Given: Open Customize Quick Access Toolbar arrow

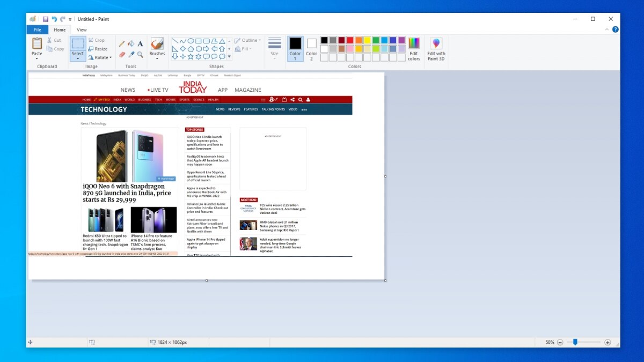Looking at the screenshot, I should click(70, 19).
